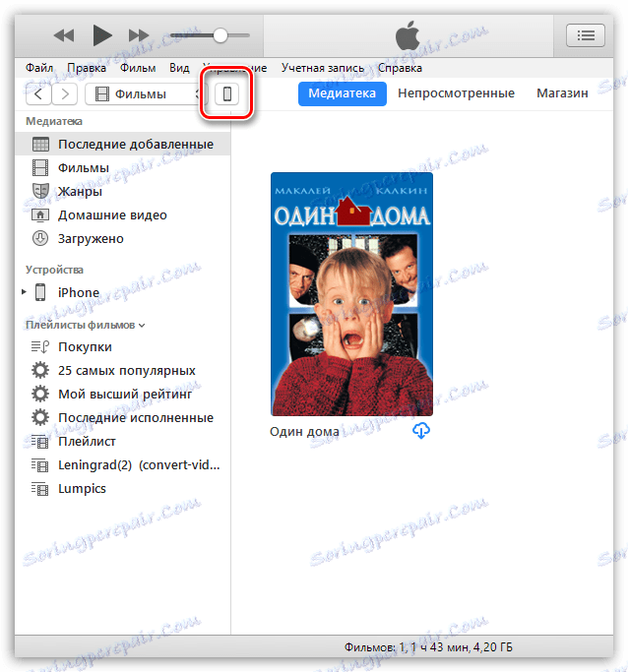Click the gear icon for Мой высший рейтинг

pyautogui.click(x=40, y=394)
